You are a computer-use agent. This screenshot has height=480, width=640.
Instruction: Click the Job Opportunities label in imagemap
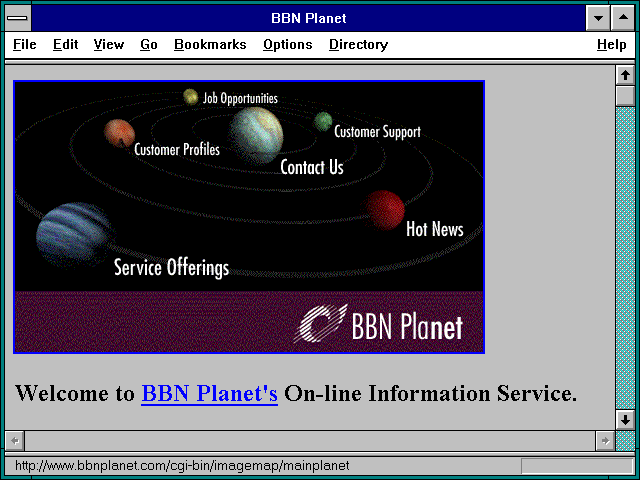[240, 98]
